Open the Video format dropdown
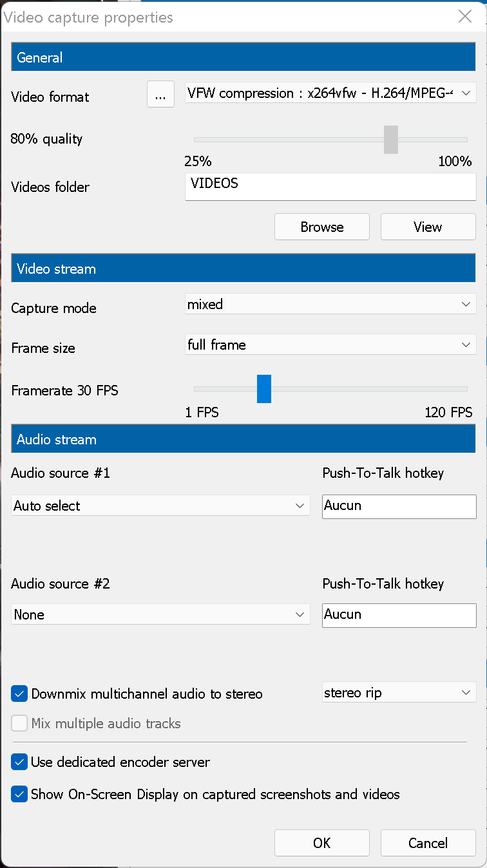487x868 pixels. point(330,93)
